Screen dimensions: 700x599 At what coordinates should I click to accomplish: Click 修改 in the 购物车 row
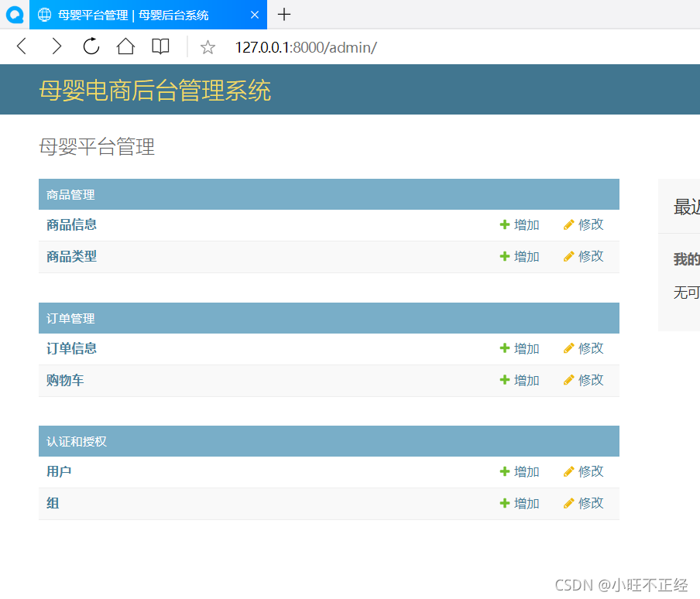tap(584, 380)
